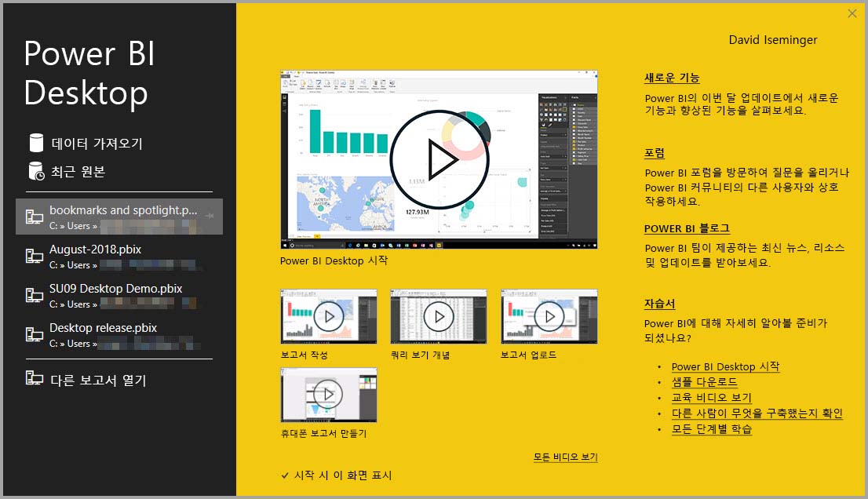Click the 교육 비디오 보기 link

point(711,397)
